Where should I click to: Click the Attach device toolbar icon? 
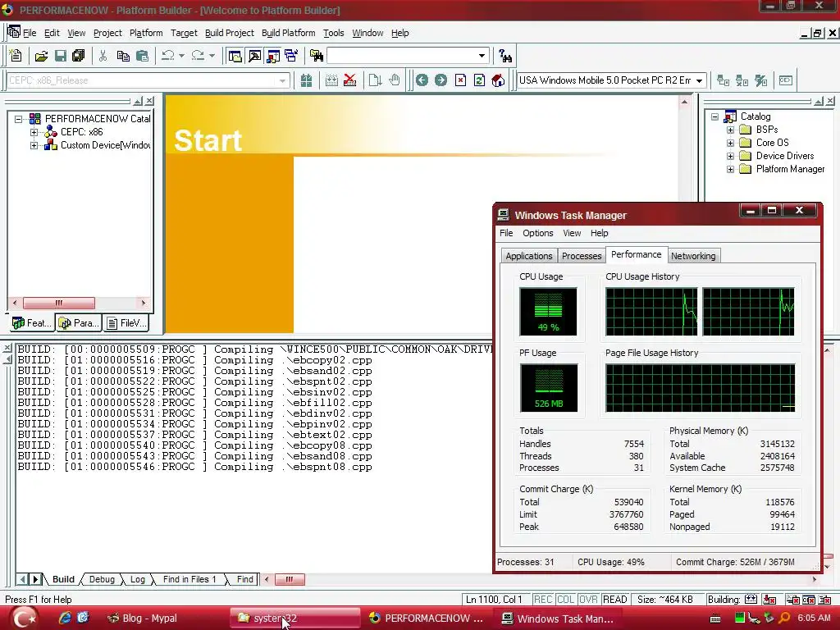tap(724, 80)
